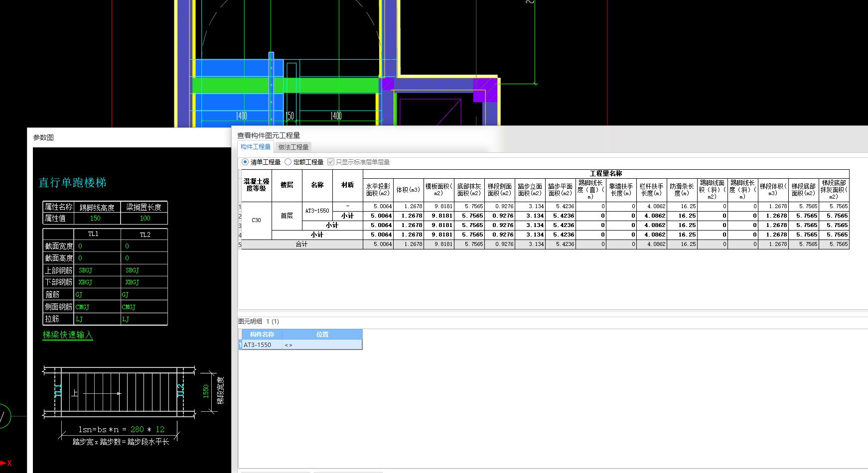Viewport: 868px width, 473px height.
Task: Click the TL2 侧面钢筋 CMGJ cell
Action: (x=145, y=307)
